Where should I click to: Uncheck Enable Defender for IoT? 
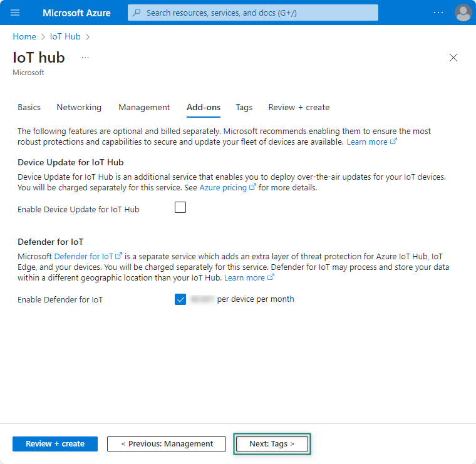[180, 299]
